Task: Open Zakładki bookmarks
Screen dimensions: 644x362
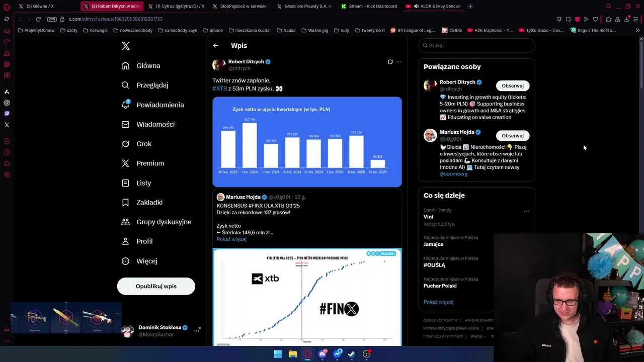Action: 142,203
